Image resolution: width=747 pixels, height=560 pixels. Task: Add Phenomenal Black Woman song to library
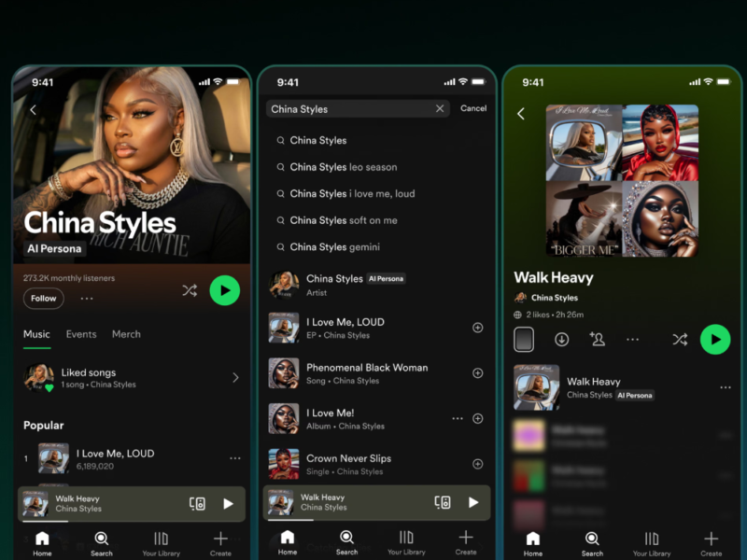click(477, 372)
